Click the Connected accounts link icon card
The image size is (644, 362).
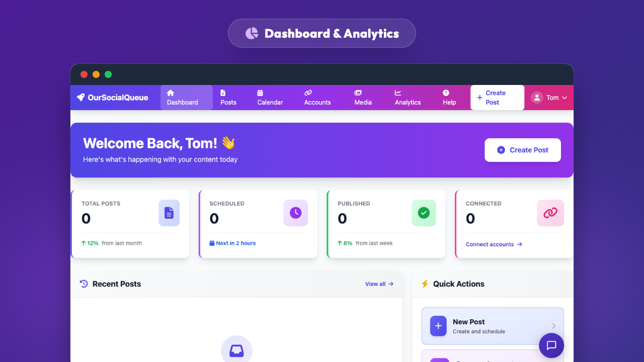point(550,213)
